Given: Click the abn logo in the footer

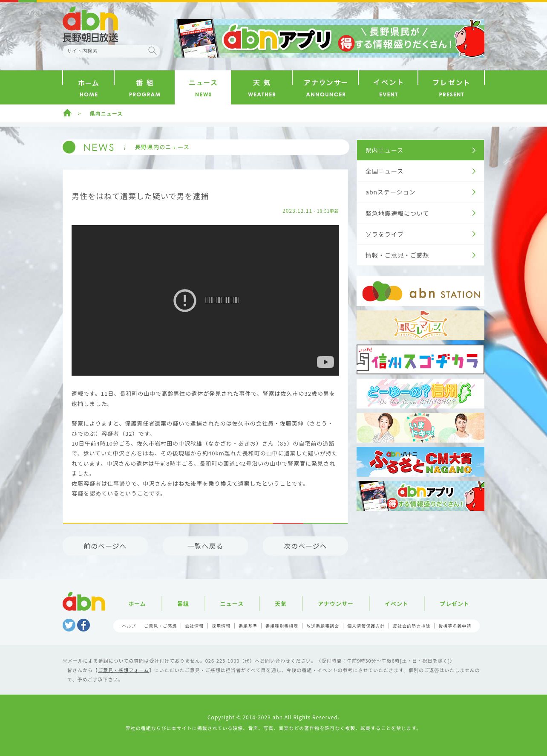Looking at the screenshot, I should point(84,601).
